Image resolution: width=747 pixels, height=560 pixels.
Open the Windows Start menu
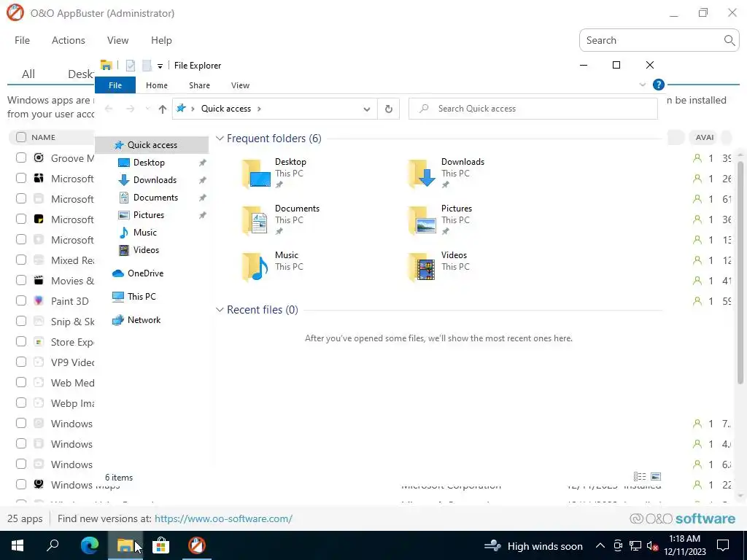18,545
